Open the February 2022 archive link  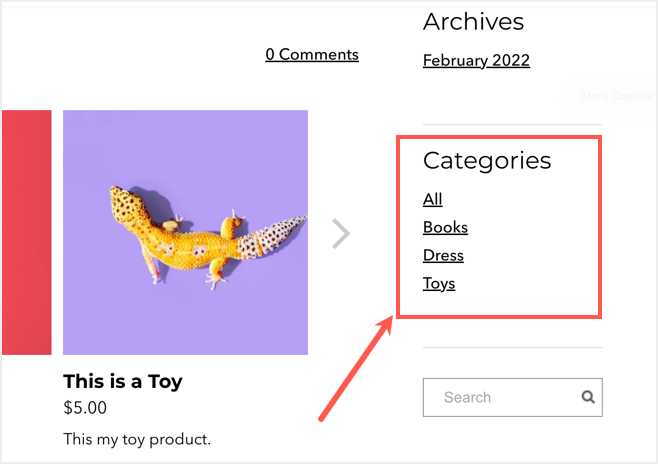pyautogui.click(x=476, y=60)
